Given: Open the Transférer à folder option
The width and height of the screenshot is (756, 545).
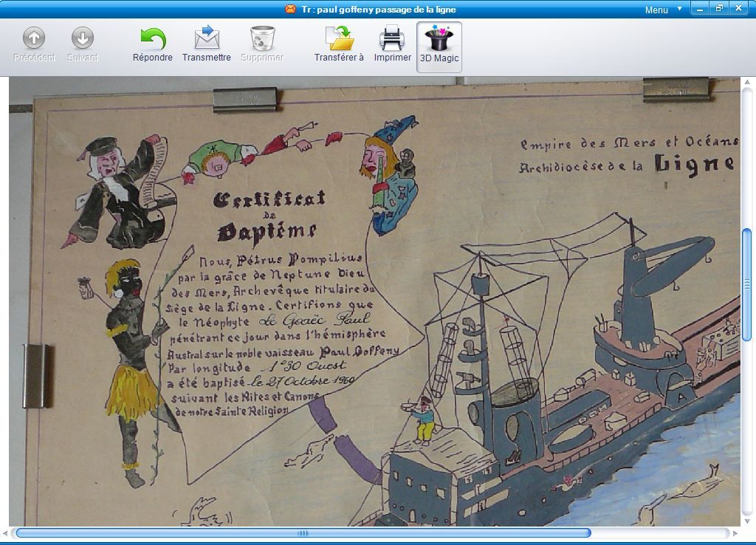Looking at the screenshot, I should (x=339, y=45).
